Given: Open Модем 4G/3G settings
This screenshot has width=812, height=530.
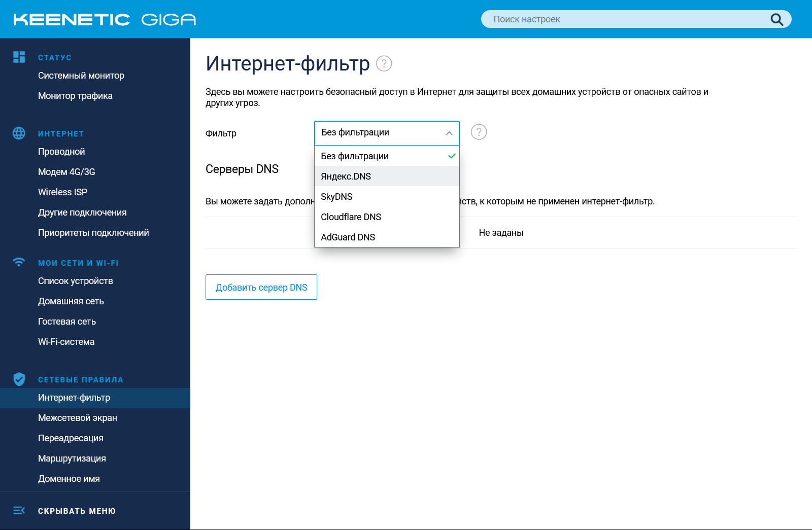Looking at the screenshot, I should tap(66, 172).
